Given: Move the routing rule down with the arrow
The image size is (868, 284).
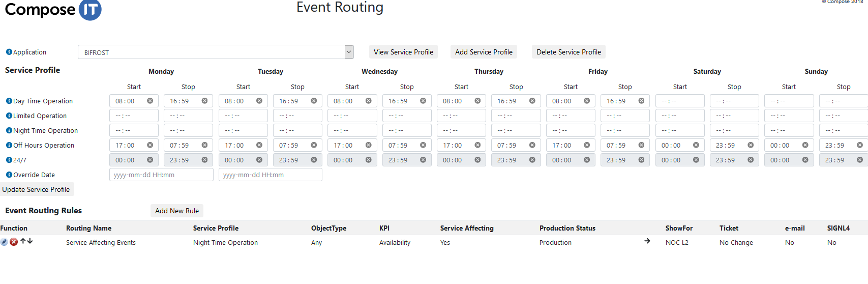Looking at the screenshot, I should coord(30,241).
